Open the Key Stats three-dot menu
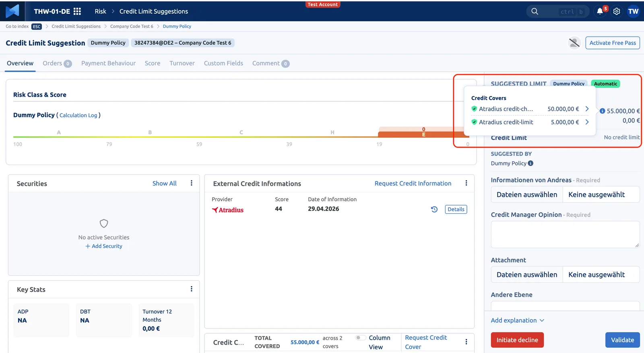The height and width of the screenshot is (353, 644). 192,289
